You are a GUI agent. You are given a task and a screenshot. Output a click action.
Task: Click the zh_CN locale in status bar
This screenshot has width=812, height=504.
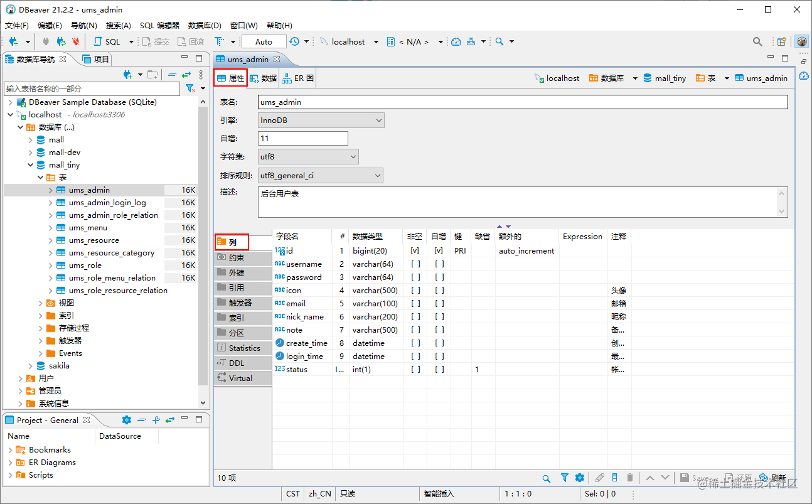(x=319, y=494)
